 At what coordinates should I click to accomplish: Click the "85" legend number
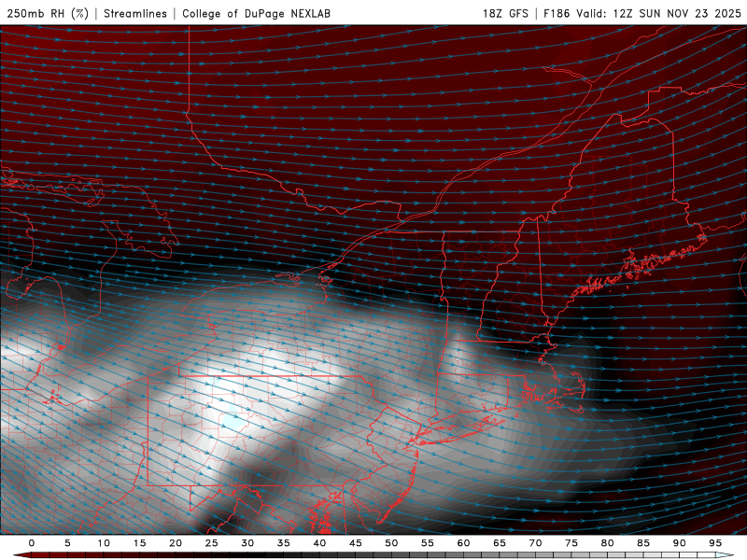click(643, 543)
